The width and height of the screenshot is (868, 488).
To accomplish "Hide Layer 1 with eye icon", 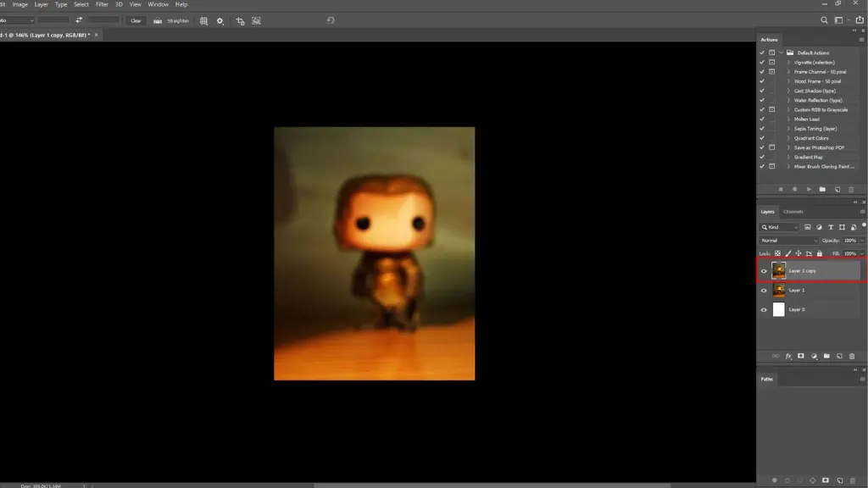I will pos(764,291).
